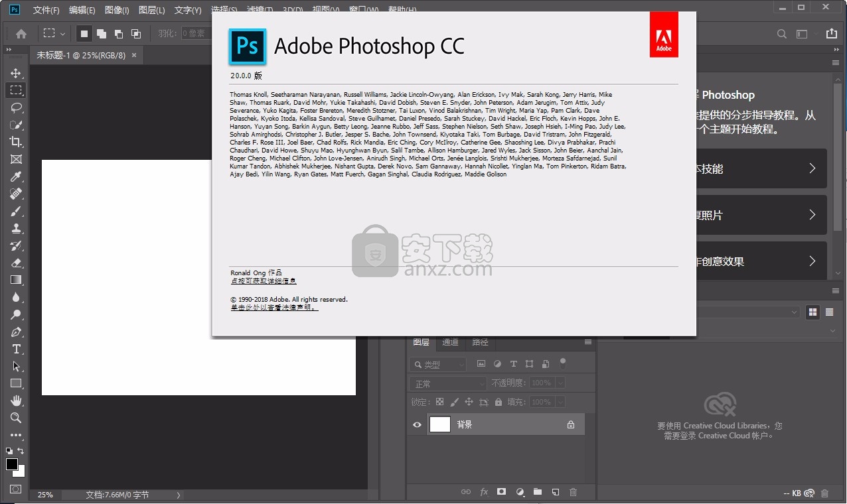Select the Frame tool
Viewport: 847px width, 504px height.
click(16, 159)
